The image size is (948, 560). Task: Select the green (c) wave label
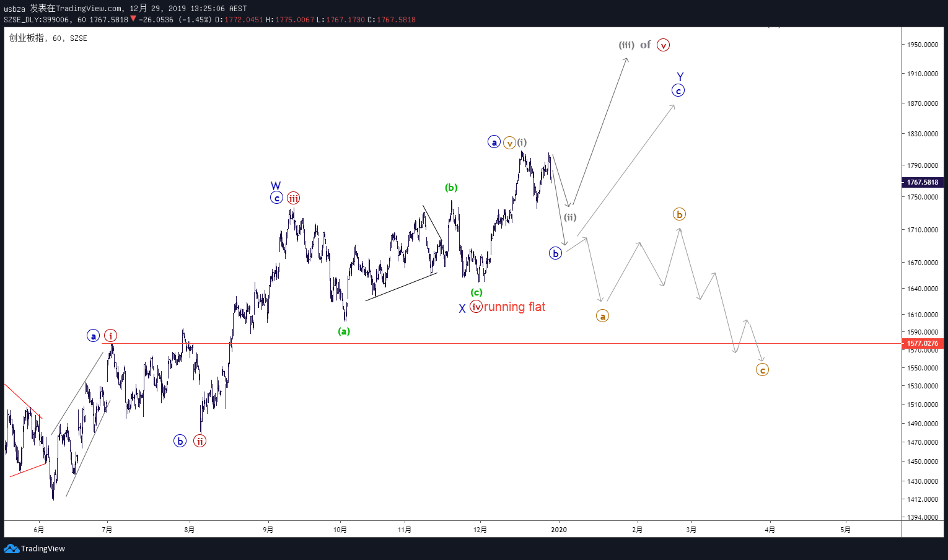476,292
